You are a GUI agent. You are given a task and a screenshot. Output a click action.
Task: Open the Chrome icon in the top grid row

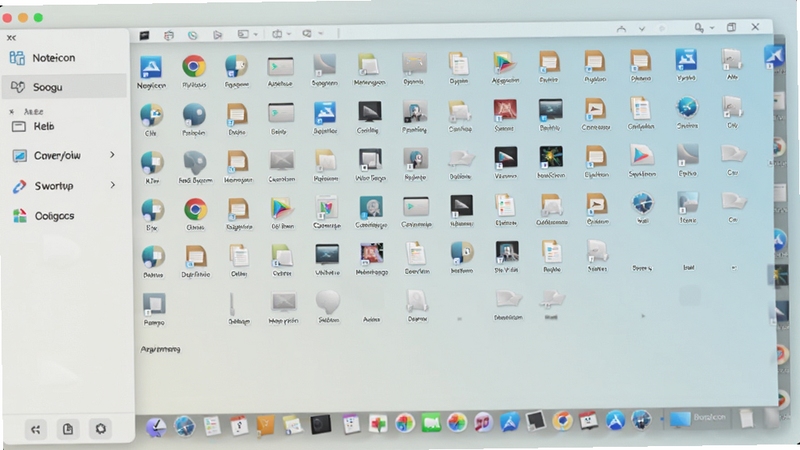coord(194,66)
